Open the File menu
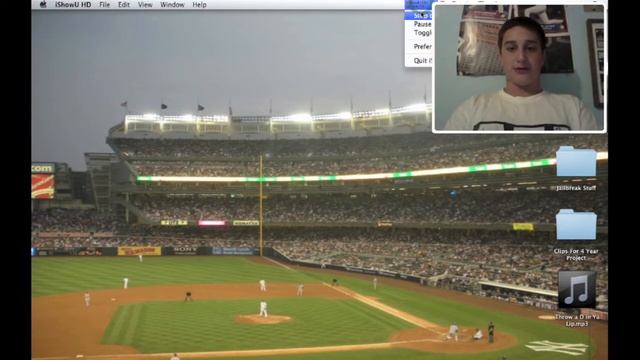The image size is (640, 360). point(104,5)
